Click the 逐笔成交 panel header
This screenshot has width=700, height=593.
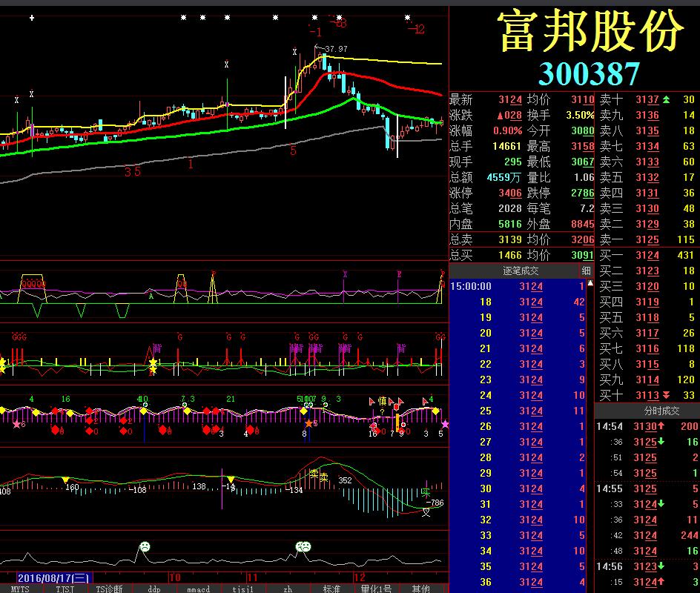521,271
